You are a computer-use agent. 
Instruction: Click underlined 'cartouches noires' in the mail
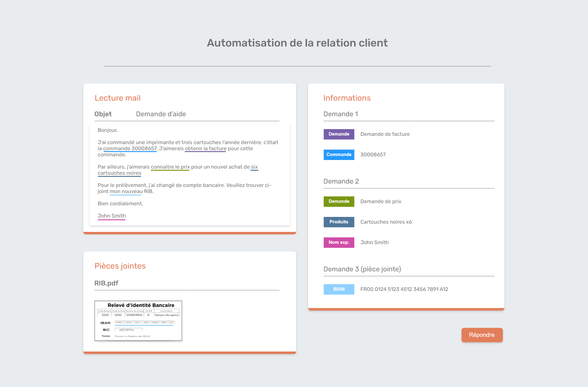(119, 173)
